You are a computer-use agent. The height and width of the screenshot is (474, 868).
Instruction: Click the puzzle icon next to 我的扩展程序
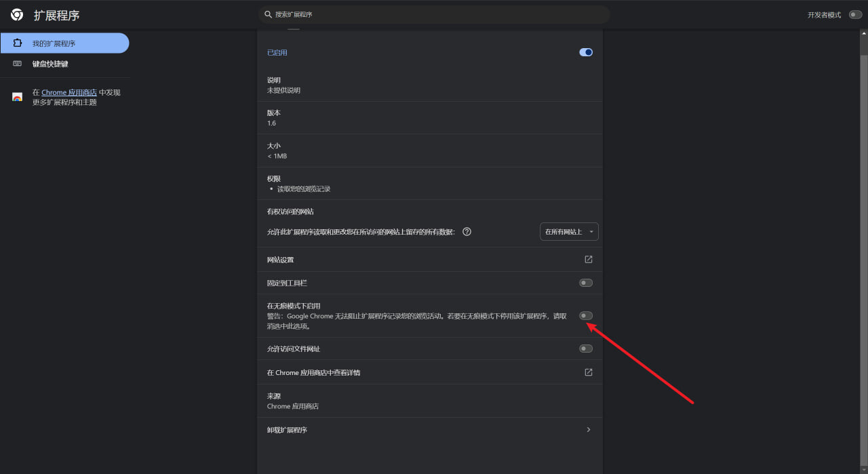(x=18, y=43)
